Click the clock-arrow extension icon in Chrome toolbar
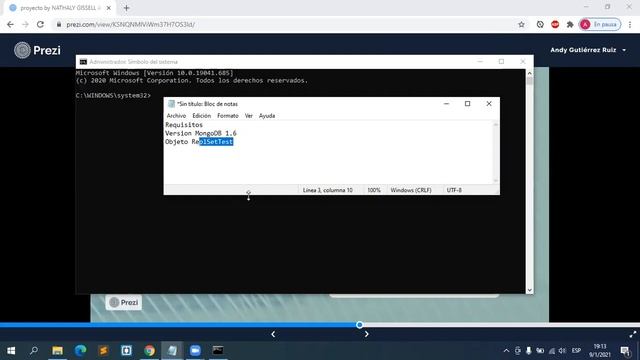The width and height of the screenshot is (640, 360). tap(540, 24)
